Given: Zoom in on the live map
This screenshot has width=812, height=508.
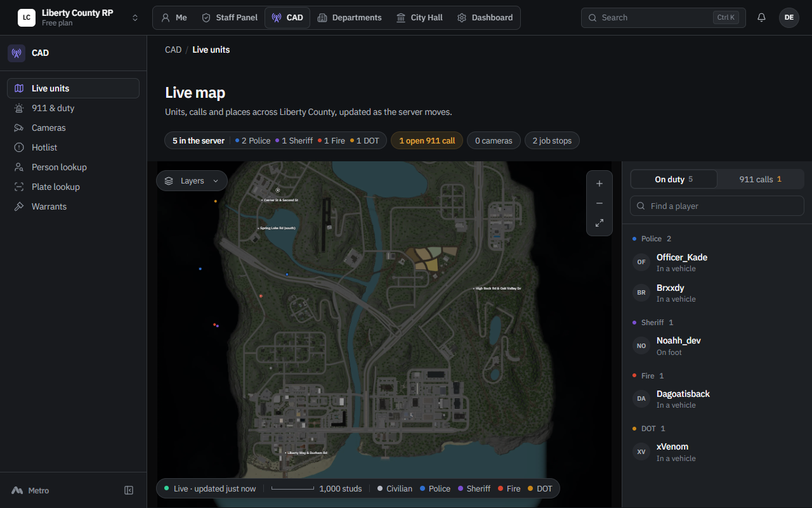Looking at the screenshot, I should pyautogui.click(x=599, y=184).
